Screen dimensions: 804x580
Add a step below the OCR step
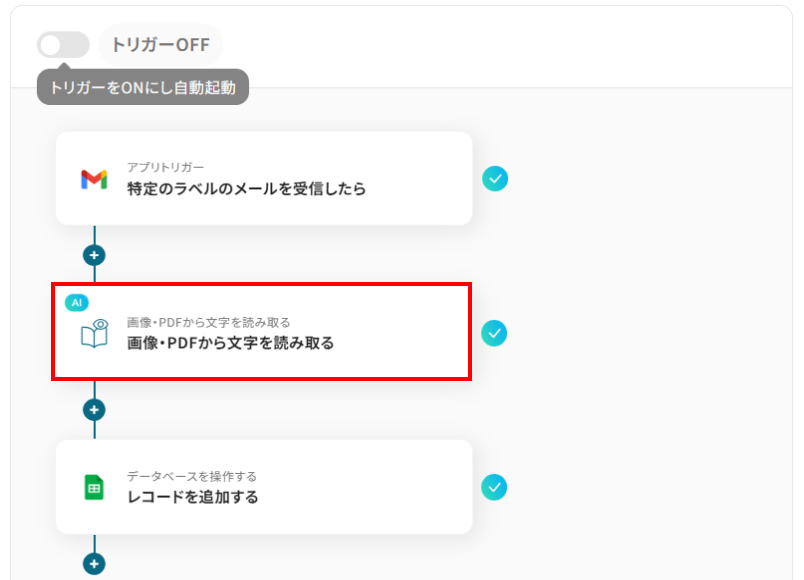[94, 409]
